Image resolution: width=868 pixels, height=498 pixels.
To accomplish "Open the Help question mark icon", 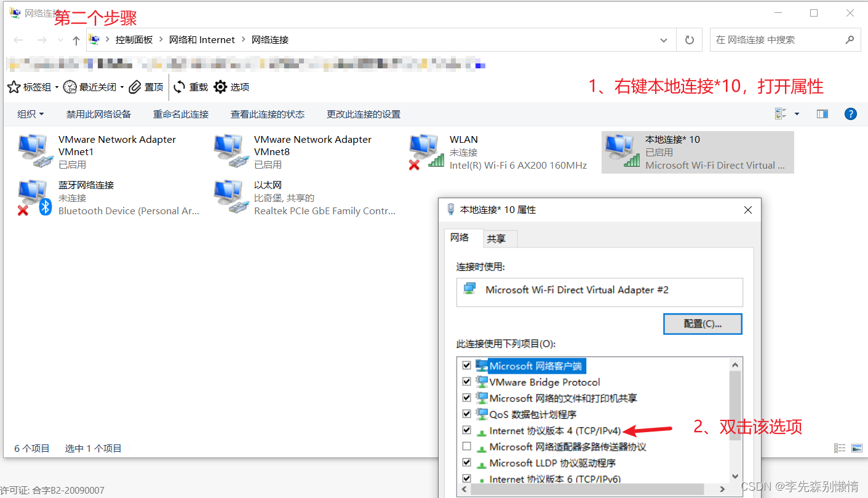I will click(x=851, y=114).
